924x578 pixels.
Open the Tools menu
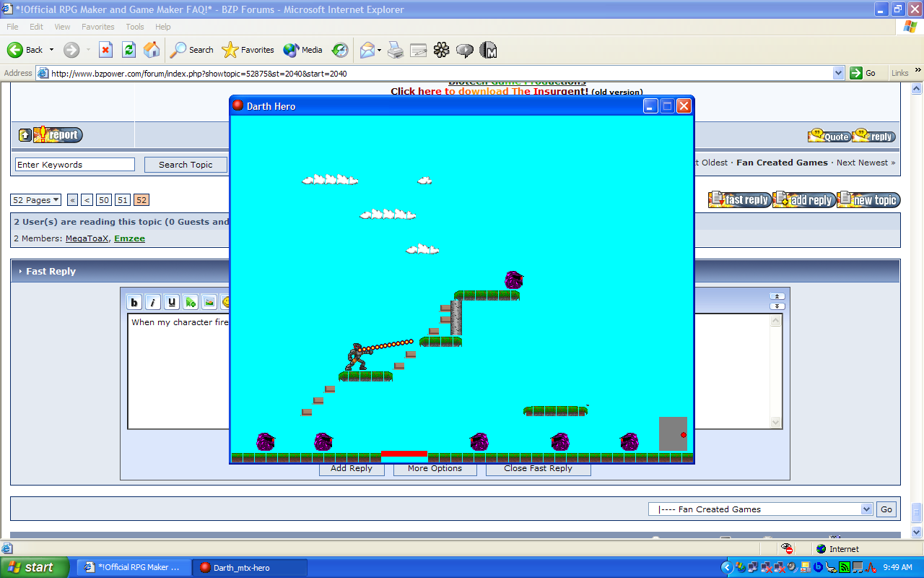click(134, 26)
